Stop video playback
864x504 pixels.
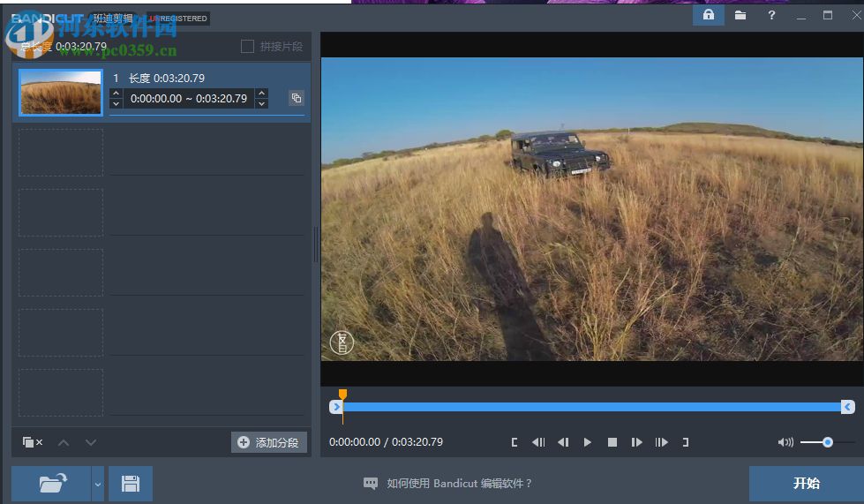point(612,442)
